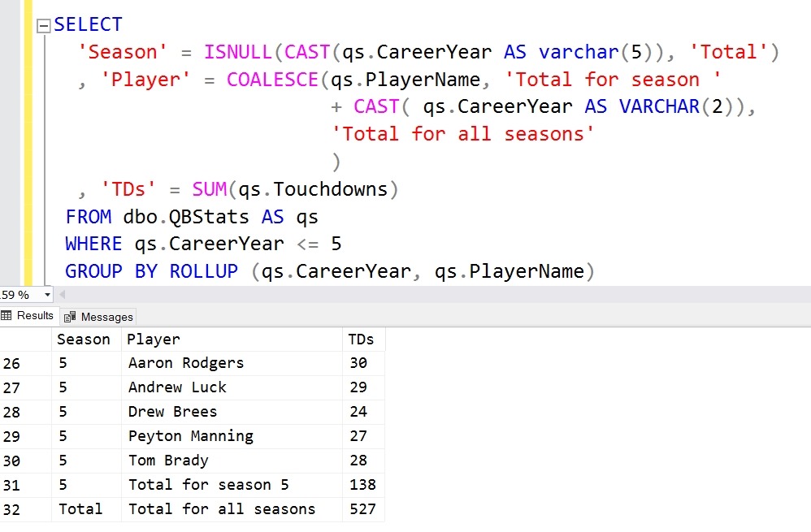
Task: Open the Messages tab
Action: point(99,317)
